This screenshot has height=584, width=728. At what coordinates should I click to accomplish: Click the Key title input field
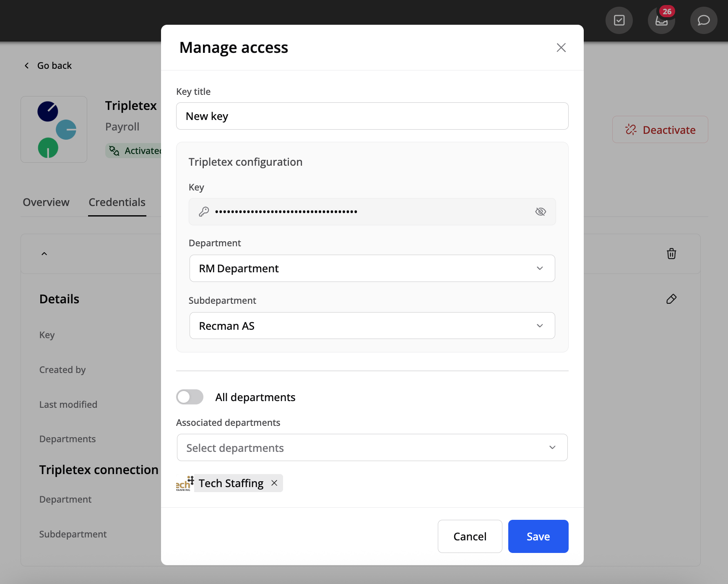(x=372, y=116)
